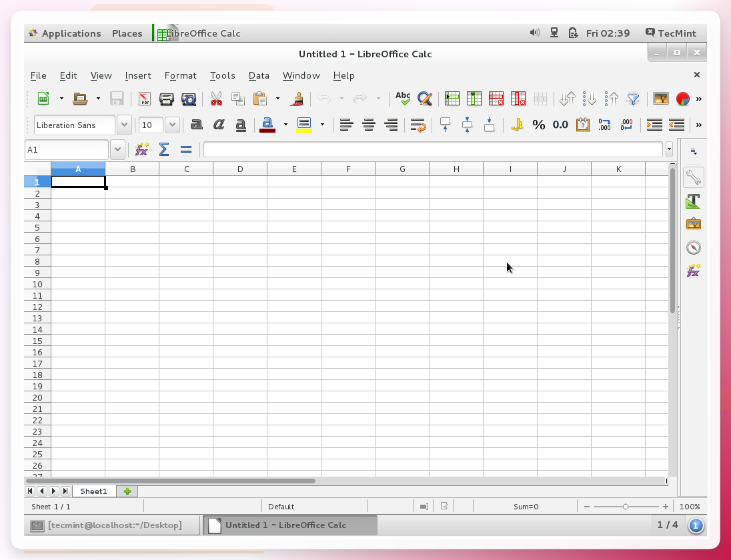Expand the font size dropdown
The height and width of the screenshot is (560, 731).
173,125
